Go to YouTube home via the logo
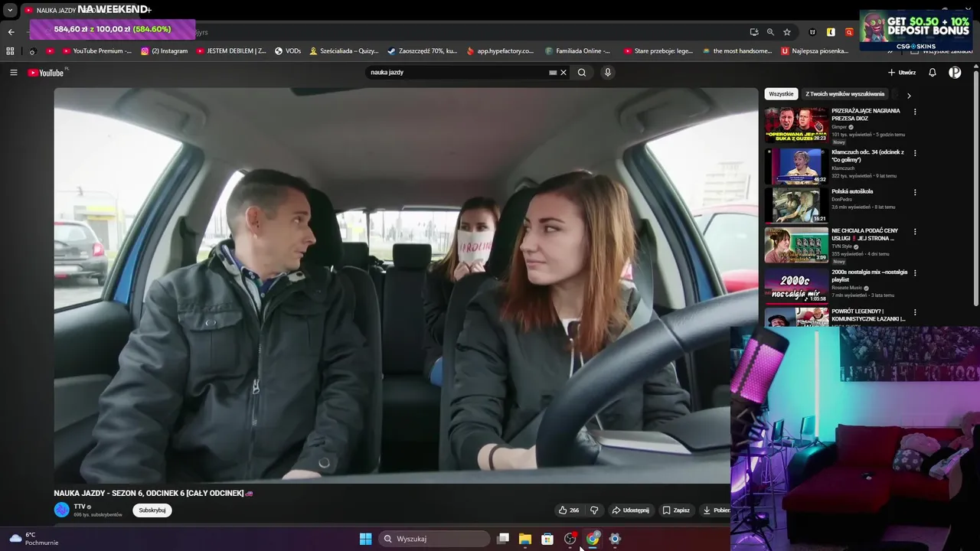 [46, 73]
